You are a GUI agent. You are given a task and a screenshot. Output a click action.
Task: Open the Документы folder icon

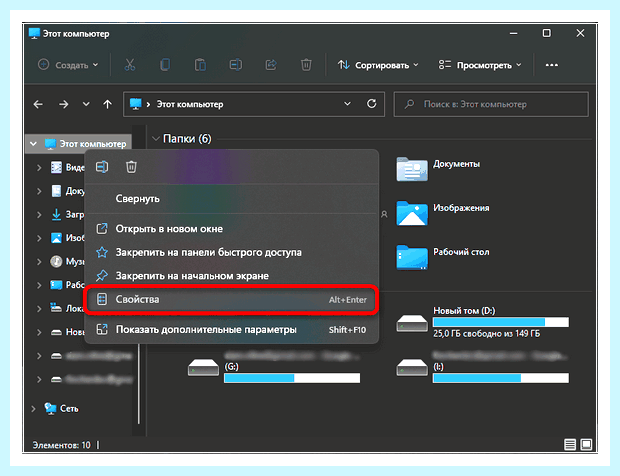click(x=412, y=170)
